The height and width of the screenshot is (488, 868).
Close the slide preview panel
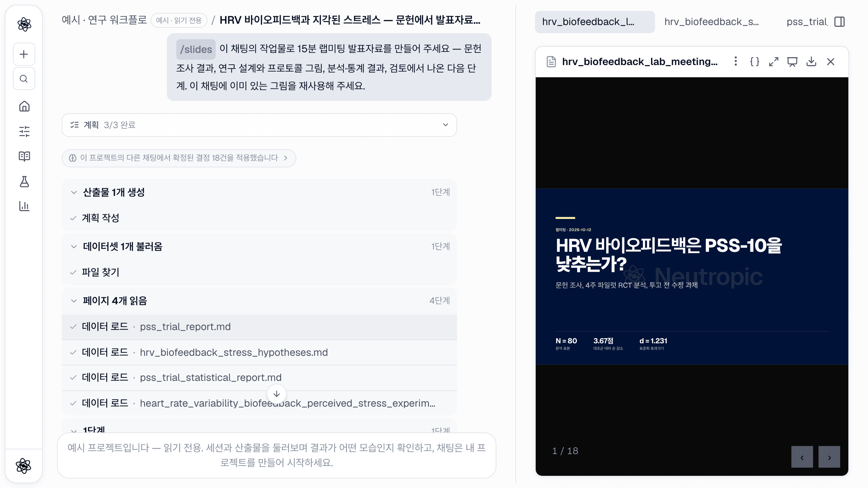click(831, 62)
